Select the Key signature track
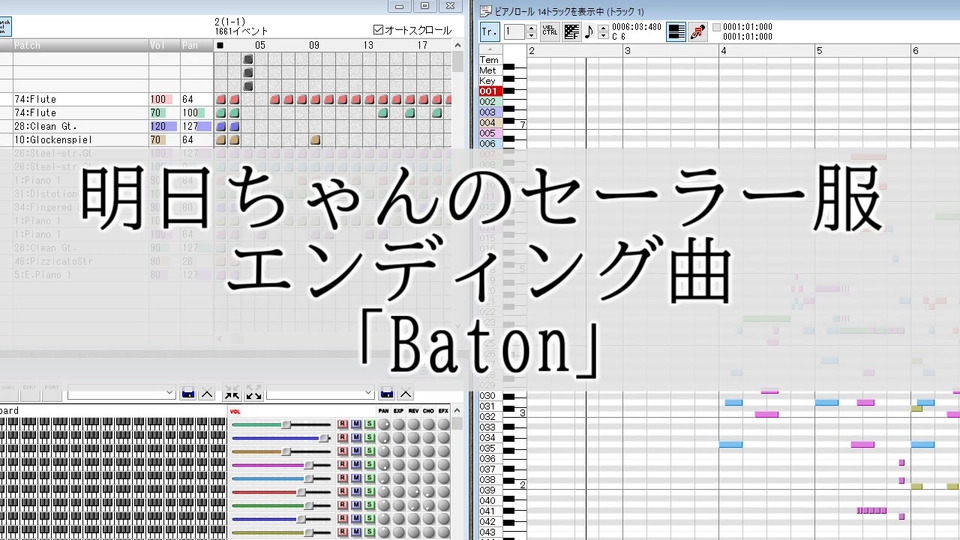The image size is (960, 540). pyautogui.click(x=490, y=81)
